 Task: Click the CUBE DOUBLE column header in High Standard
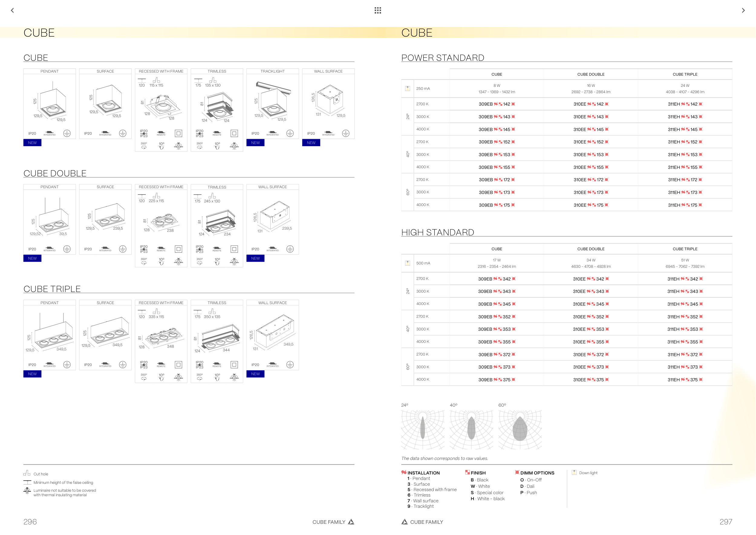591,249
